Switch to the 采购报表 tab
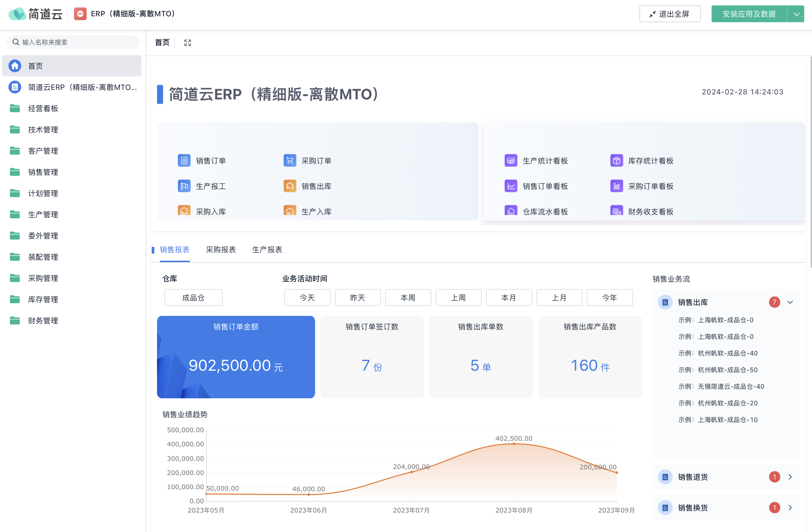The width and height of the screenshot is (812, 532). 221,250
